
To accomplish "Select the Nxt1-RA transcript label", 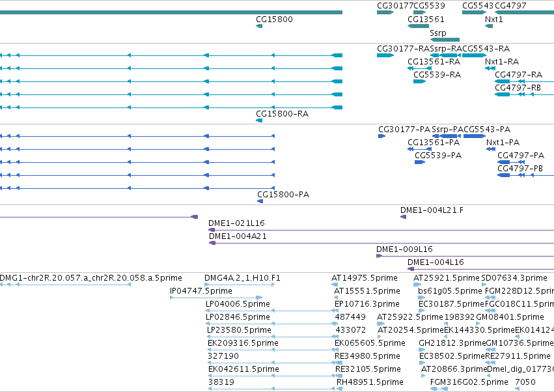I will pyautogui.click(x=502, y=62).
